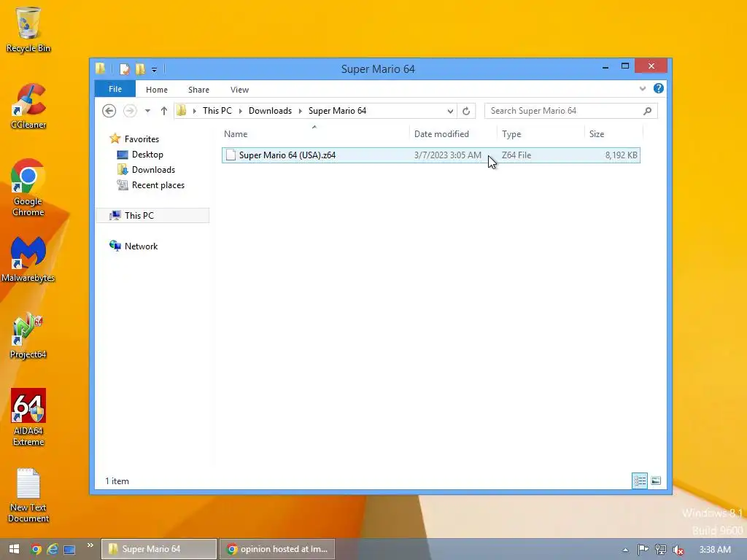Launch Chrome from the taskbar pin
The height and width of the screenshot is (560, 747).
point(36,549)
